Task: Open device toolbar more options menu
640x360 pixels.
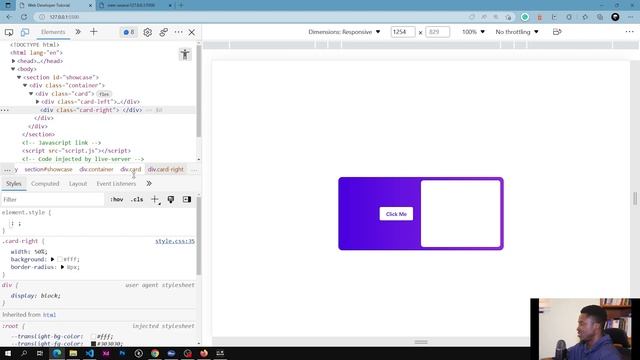Action: pos(629,32)
